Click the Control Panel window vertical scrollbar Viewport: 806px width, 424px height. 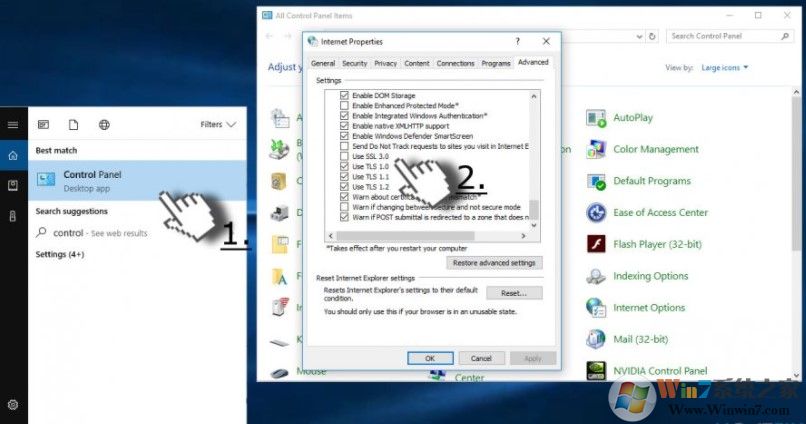point(796,174)
